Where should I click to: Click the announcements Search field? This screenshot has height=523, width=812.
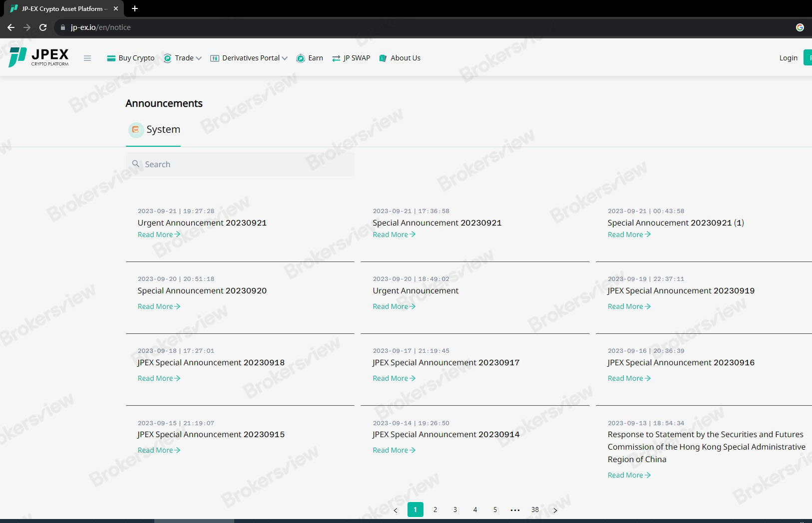240,164
